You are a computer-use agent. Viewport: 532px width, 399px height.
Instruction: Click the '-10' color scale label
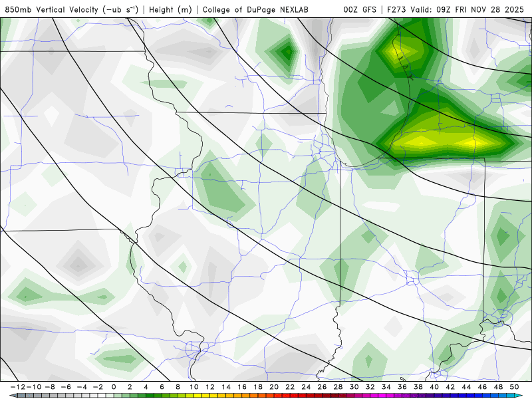34,387
